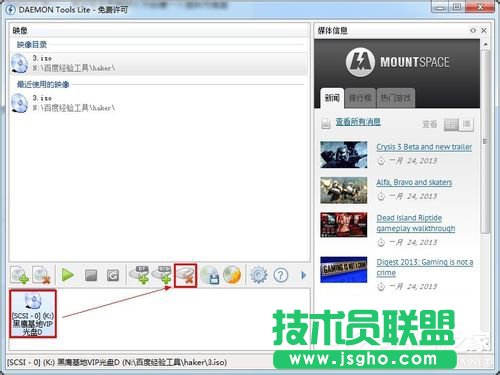
Task: Click the Remove virtual drive icon
Action: (x=185, y=276)
